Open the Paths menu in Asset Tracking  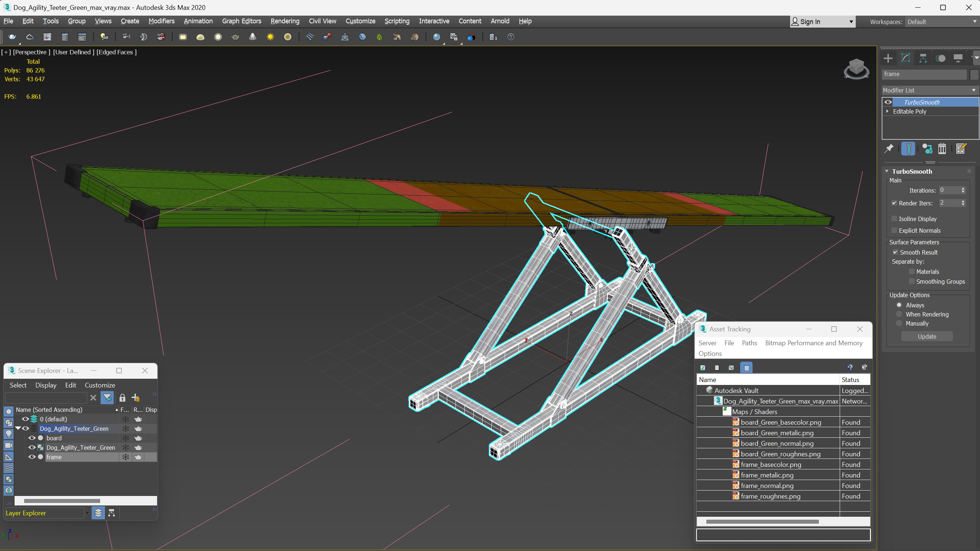click(749, 343)
